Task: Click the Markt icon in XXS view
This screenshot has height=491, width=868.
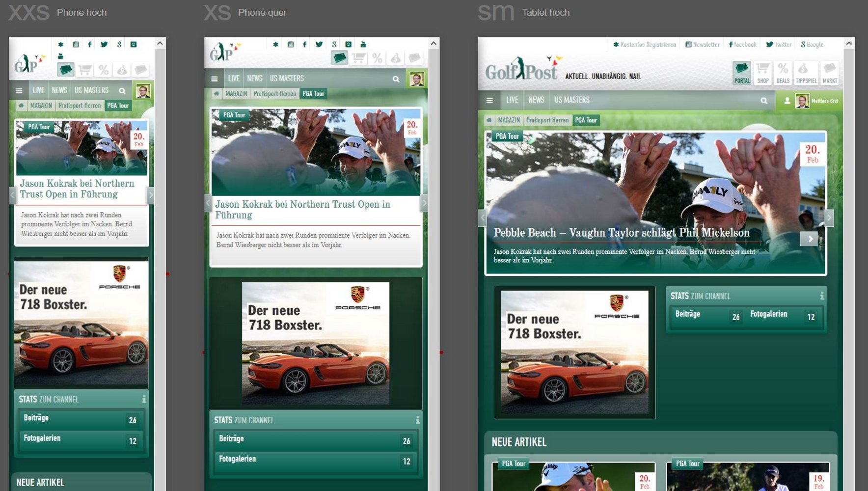Action: [x=141, y=70]
